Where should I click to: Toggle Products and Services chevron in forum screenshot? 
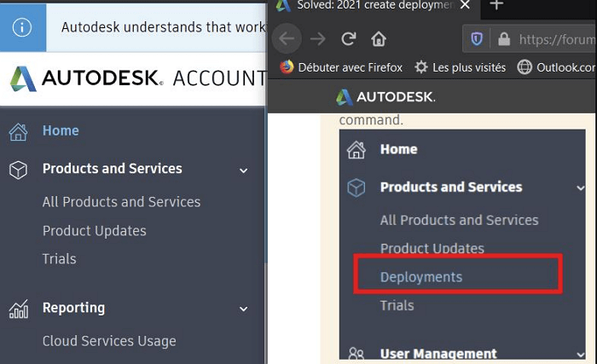click(581, 188)
